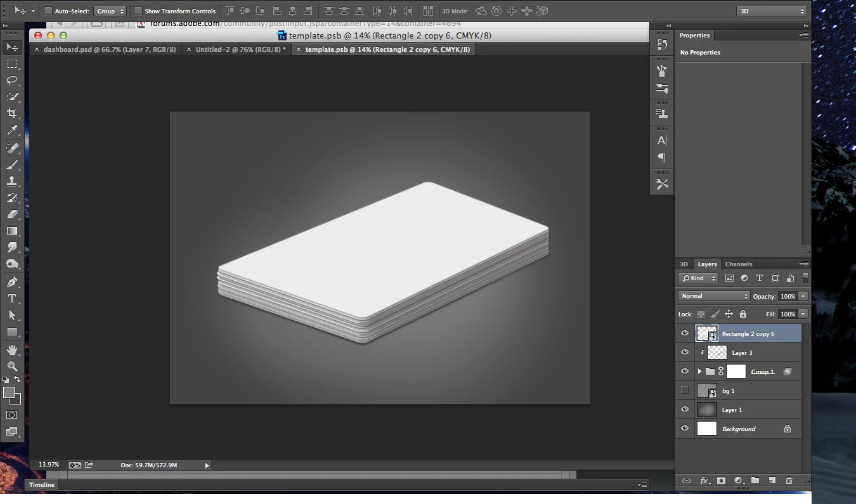Select the Background layer thumbnail
The height and width of the screenshot is (504, 856).
point(707,429)
